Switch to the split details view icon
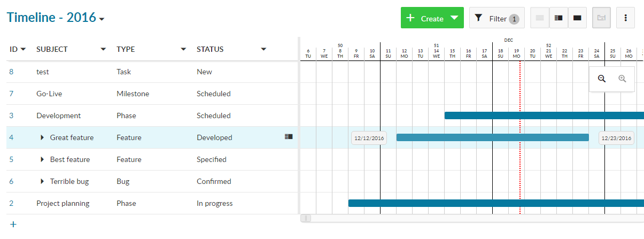 click(x=558, y=18)
